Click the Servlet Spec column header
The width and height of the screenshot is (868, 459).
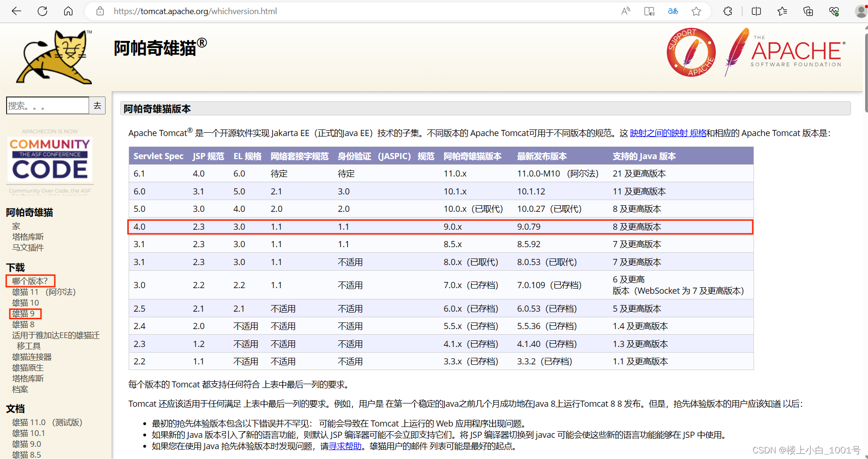(x=158, y=156)
